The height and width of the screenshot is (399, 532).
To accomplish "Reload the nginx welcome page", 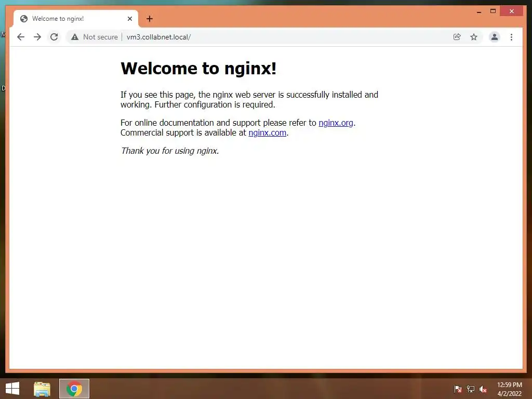I will [54, 37].
